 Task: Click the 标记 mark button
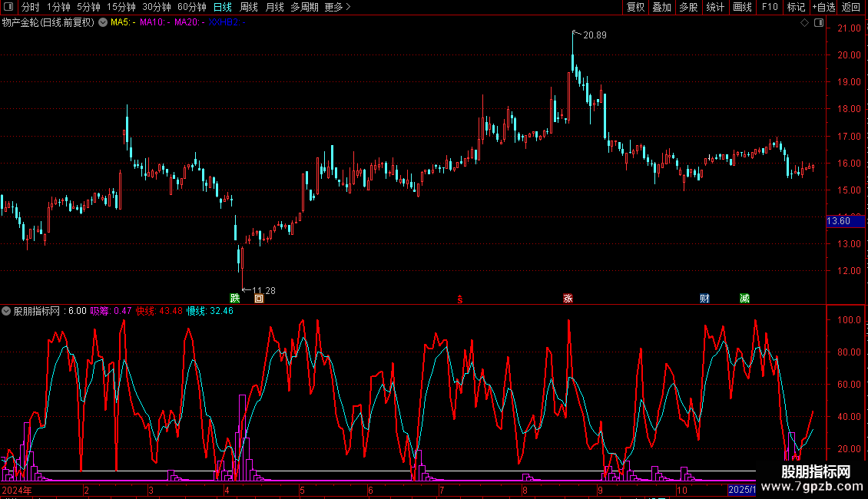[x=796, y=7]
